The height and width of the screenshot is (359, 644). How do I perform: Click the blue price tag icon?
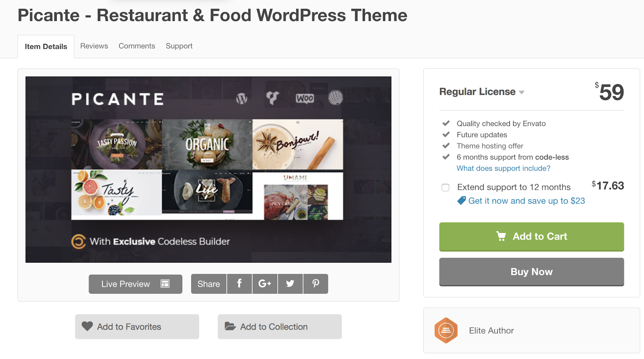462,200
